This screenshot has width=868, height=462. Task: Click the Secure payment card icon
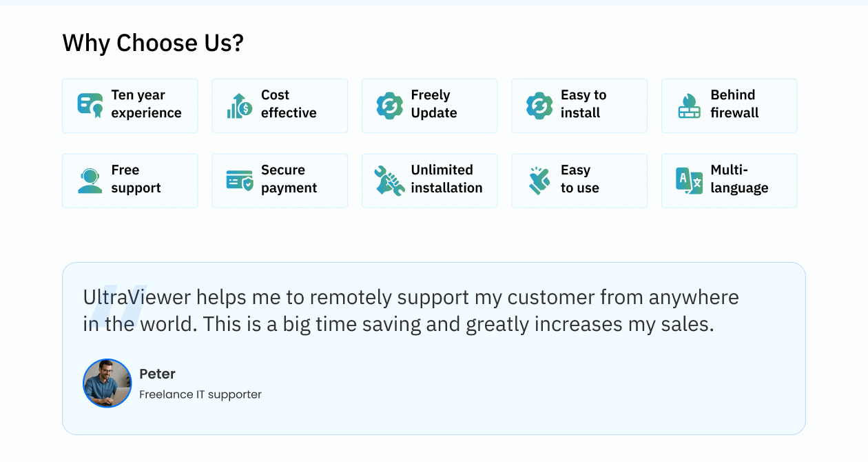pos(240,181)
